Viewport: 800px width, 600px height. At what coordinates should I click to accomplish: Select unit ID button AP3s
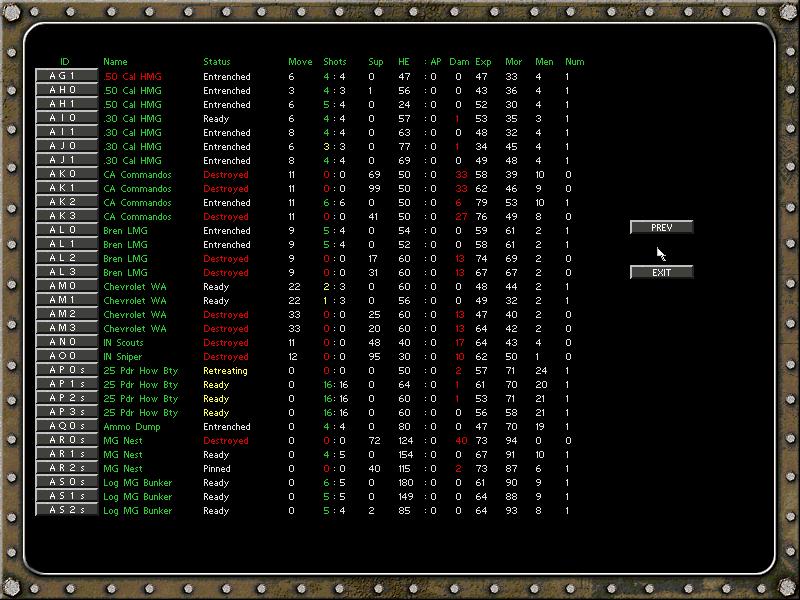click(67, 413)
